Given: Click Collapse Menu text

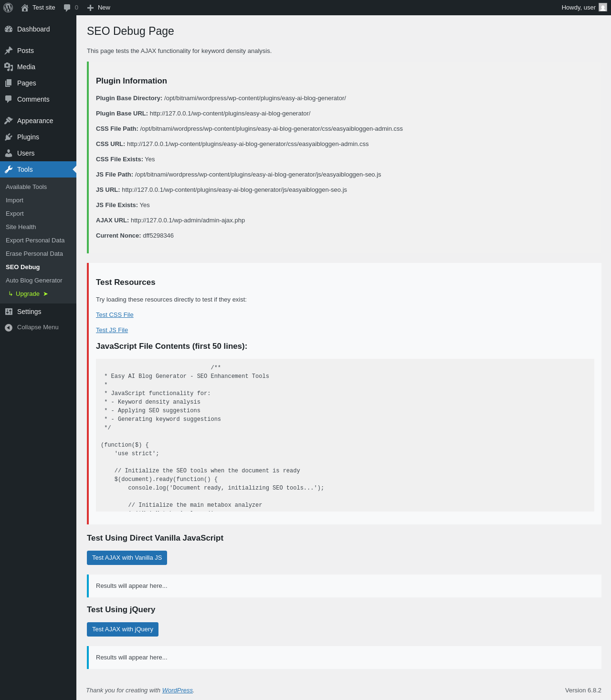Looking at the screenshot, I should click(x=38, y=327).
